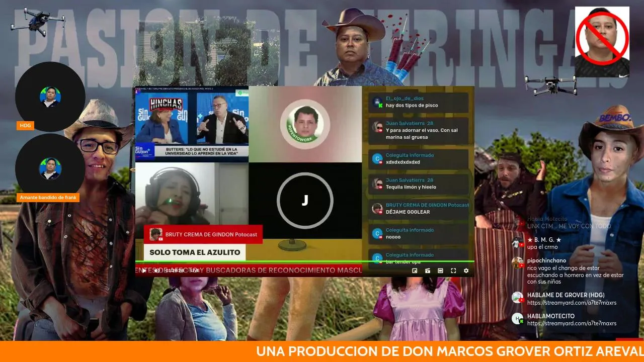Click pipochinchano username in comments
Screen dimensions: 644x362
[x=546, y=260]
